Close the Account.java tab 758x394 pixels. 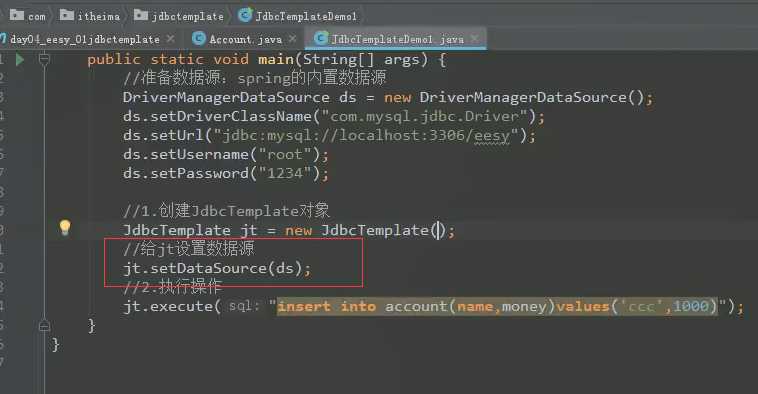tap(292, 38)
